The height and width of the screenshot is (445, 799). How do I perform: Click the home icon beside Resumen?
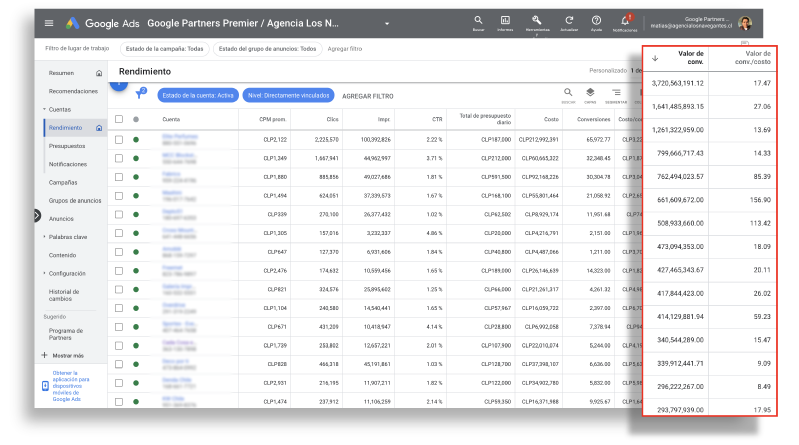coord(99,73)
